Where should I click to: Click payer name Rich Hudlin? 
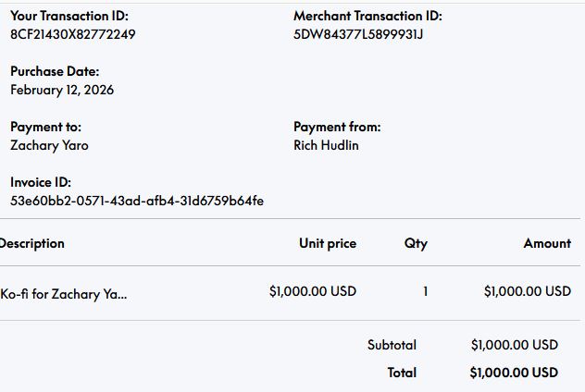pos(326,145)
